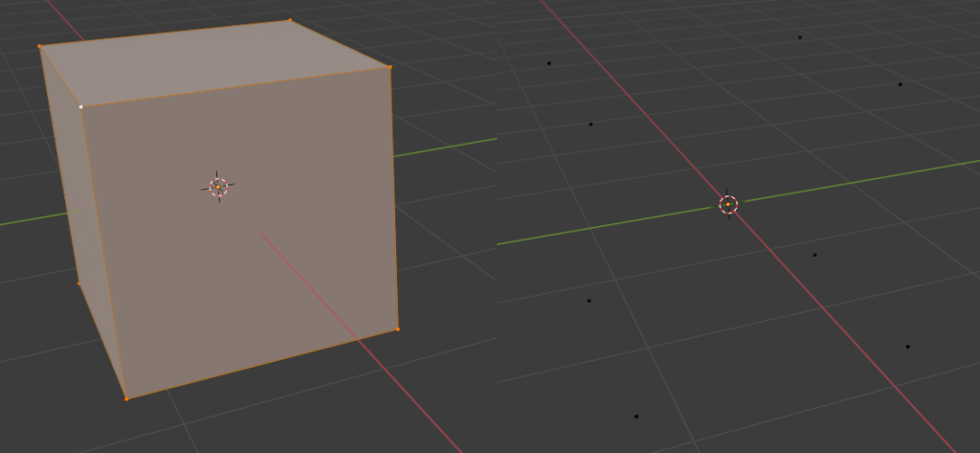Viewport: 980px width, 453px height.
Task: Select the cube's lowest front corner vertex
Action: 126,398
